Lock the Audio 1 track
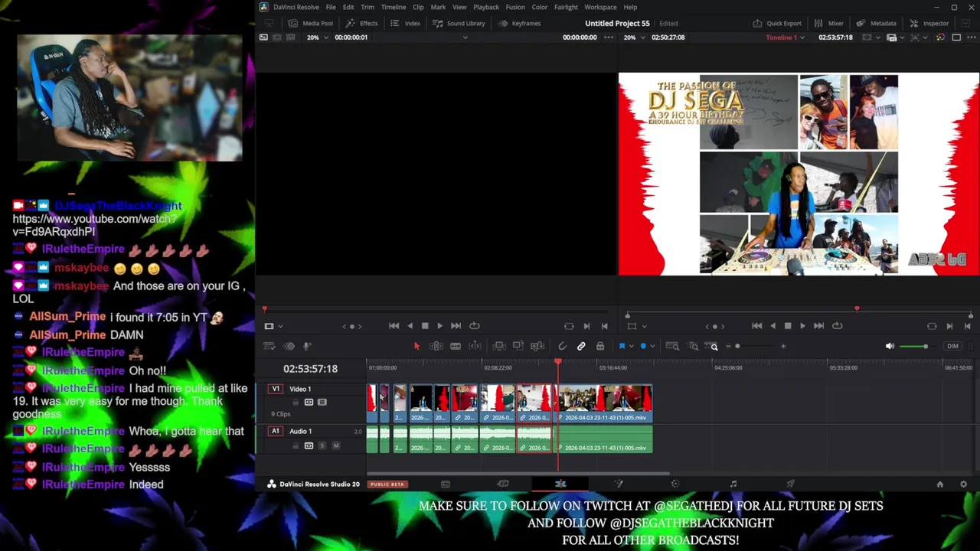The image size is (980, 551). coord(296,445)
